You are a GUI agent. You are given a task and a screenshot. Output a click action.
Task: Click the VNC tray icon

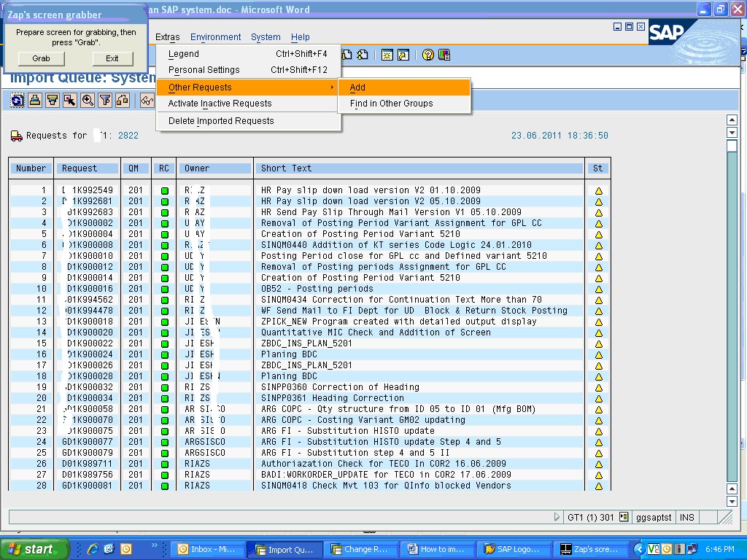coord(654,550)
